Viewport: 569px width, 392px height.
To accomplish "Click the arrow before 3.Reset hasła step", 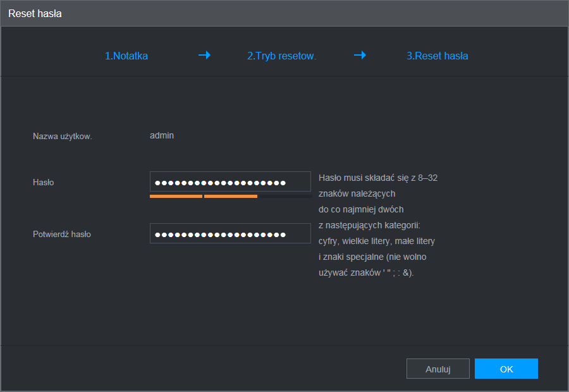I will tap(360, 55).
